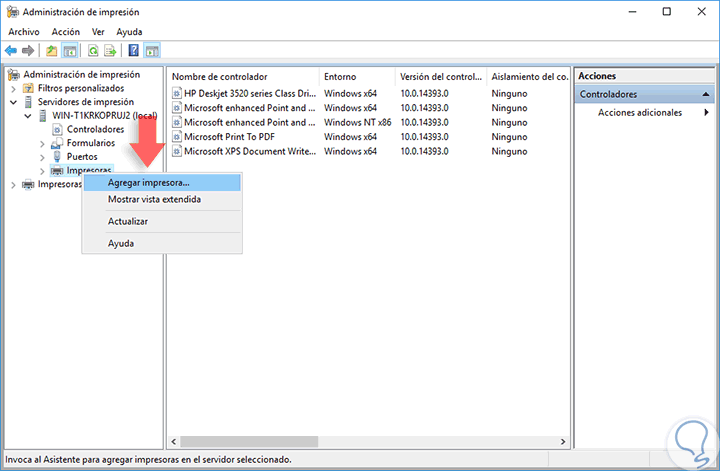720x471 pixels.
Task: Expand the Formularios node
Action: click(42, 144)
